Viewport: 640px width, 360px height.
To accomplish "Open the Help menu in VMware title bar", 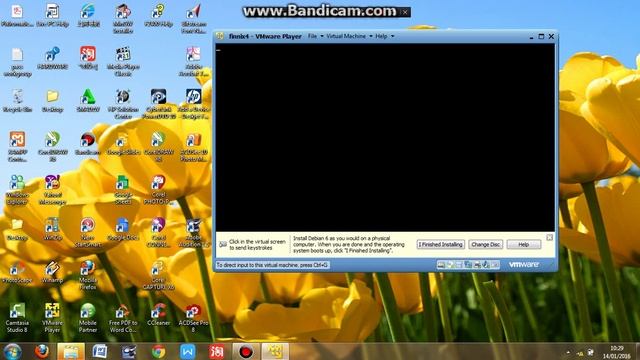I will point(384,36).
